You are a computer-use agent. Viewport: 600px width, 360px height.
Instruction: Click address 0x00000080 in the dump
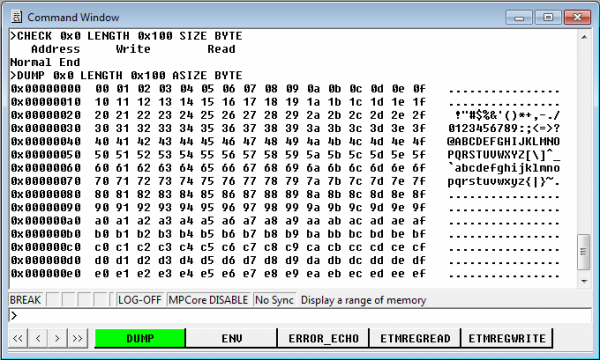coord(46,194)
